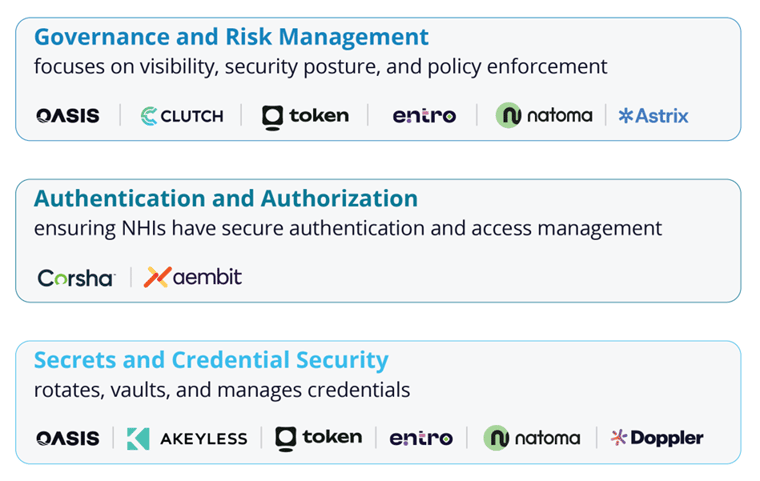Click the Natoma logo in Secrets section
The image size is (760, 481).
point(532,438)
